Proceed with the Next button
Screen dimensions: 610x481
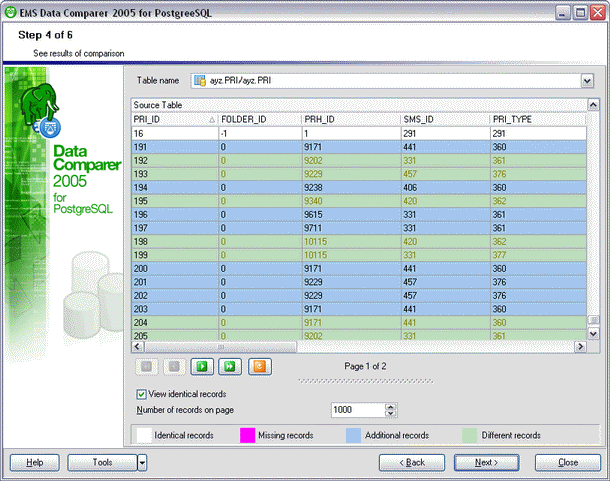(x=486, y=463)
